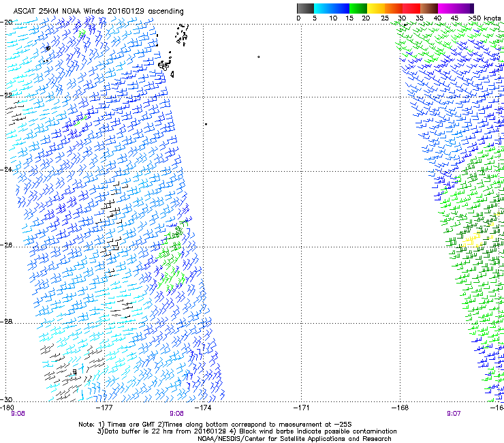This screenshot has height=443, width=504.
Task: Click the -168 longitude axis label
Action: (x=400, y=408)
